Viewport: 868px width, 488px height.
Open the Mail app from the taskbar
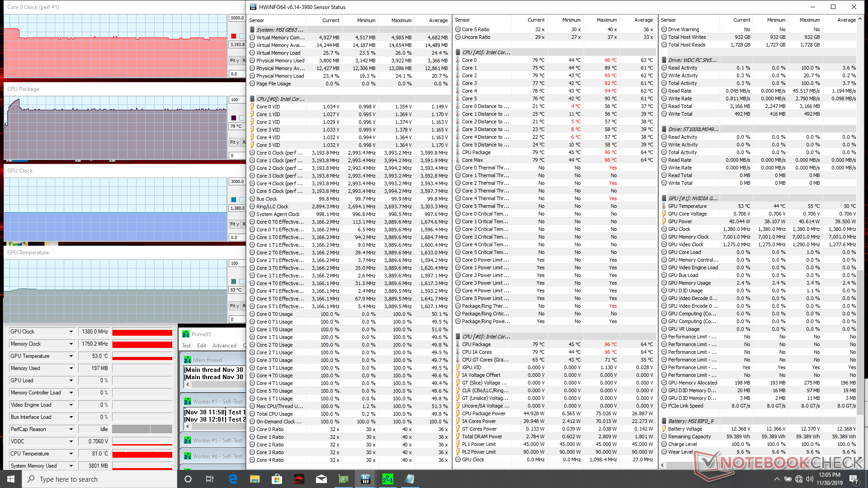(321, 479)
